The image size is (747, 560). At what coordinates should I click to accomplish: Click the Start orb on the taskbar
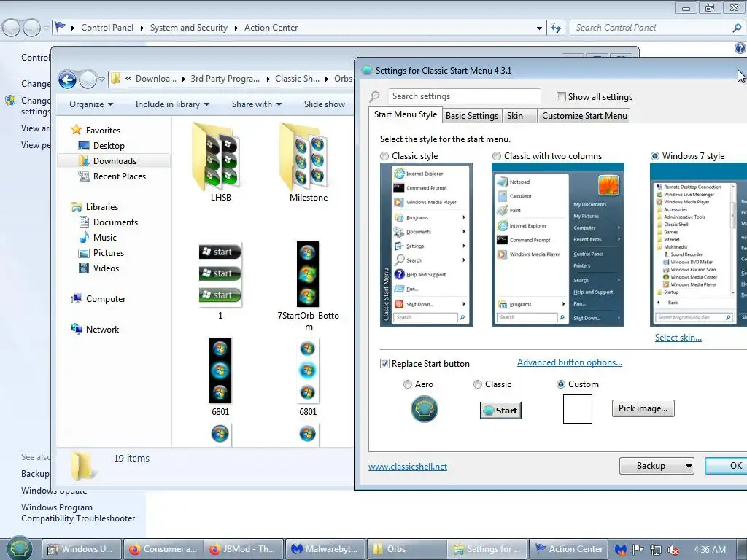pos(20,548)
